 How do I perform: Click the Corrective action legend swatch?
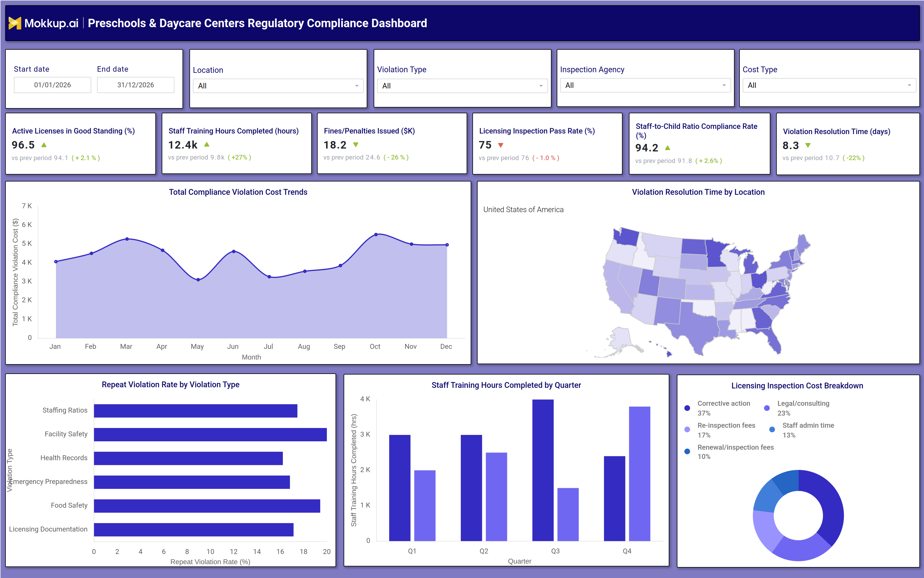[x=687, y=408]
